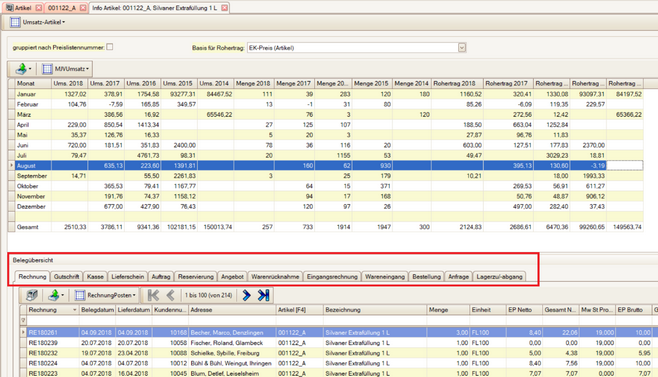Click the empty Rohertrag cell in August row
Image resolution: width=658 pixels, height=377 pixels.
(x=624, y=166)
